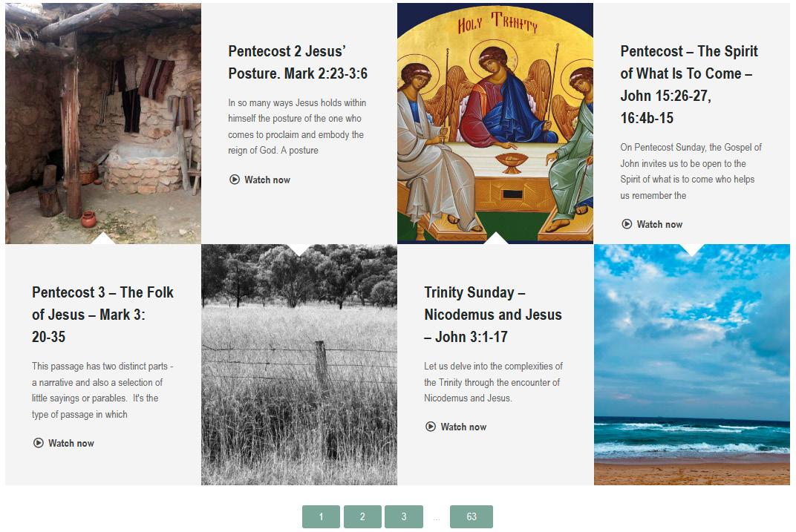Screen dimensions: 796x532
Task: Jump to last page 63
Action: pos(471,516)
